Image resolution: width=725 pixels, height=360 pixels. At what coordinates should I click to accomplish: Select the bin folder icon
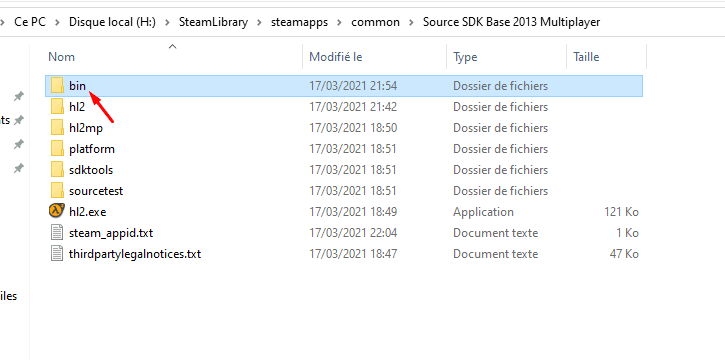57,86
